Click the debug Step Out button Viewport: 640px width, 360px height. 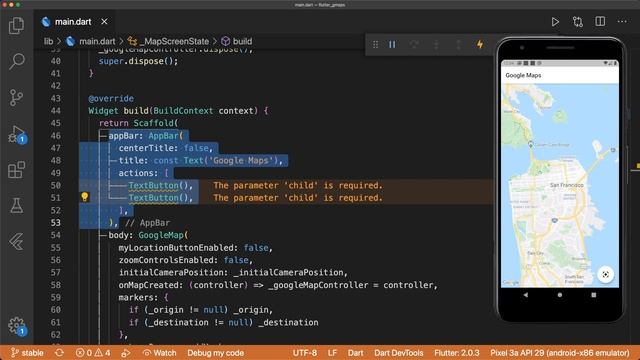click(458, 44)
